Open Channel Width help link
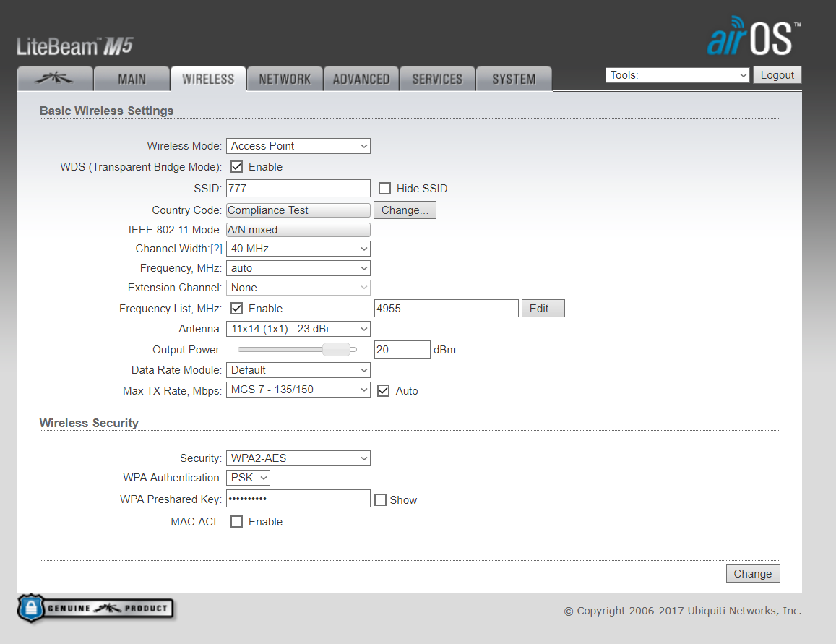Image resolution: width=836 pixels, height=644 pixels. [216, 249]
